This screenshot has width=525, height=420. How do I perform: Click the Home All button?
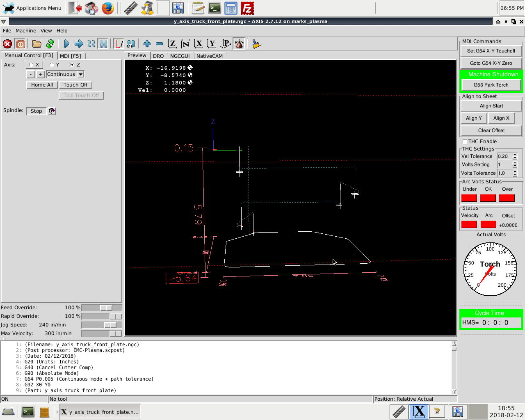coord(42,85)
